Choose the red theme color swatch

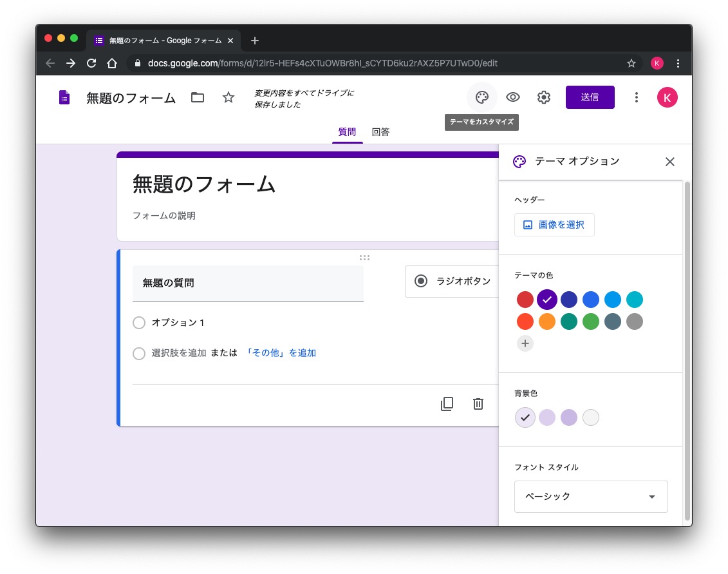(525, 300)
